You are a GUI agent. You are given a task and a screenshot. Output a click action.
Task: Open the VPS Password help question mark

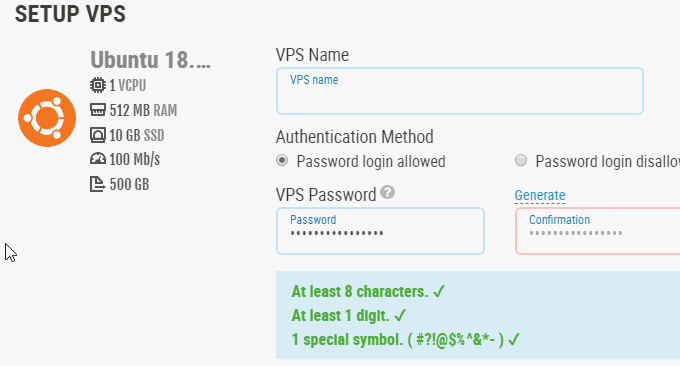(388, 192)
